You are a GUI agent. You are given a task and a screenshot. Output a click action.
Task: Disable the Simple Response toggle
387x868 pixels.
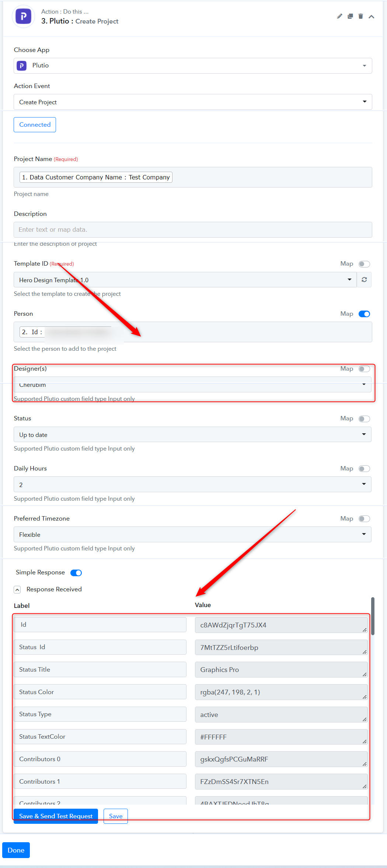tap(76, 573)
